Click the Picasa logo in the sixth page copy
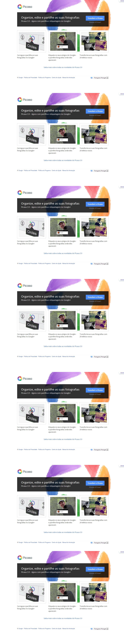The width and height of the screenshot is (124, 644). pyautogui.click(x=25, y=472)
